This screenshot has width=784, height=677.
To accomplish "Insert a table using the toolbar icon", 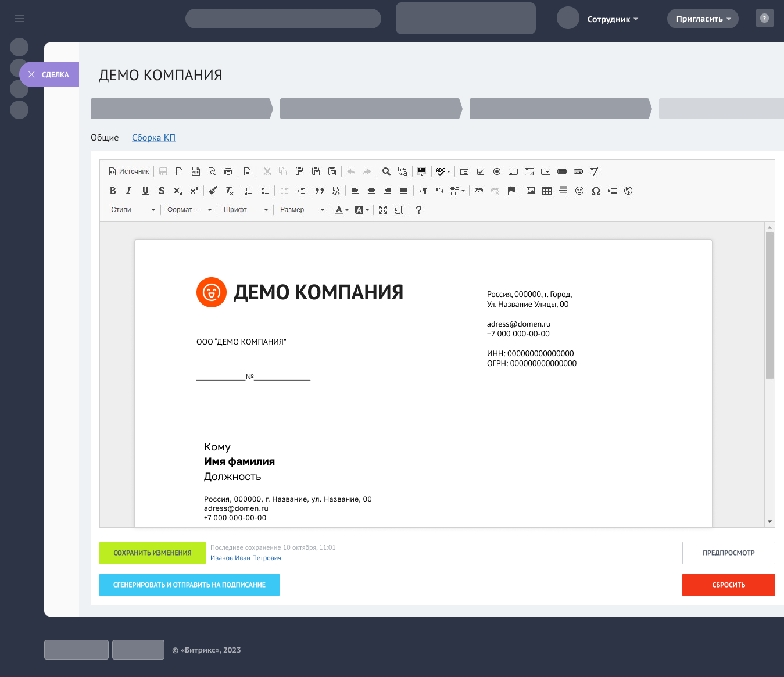I will [x=547, y=191].
